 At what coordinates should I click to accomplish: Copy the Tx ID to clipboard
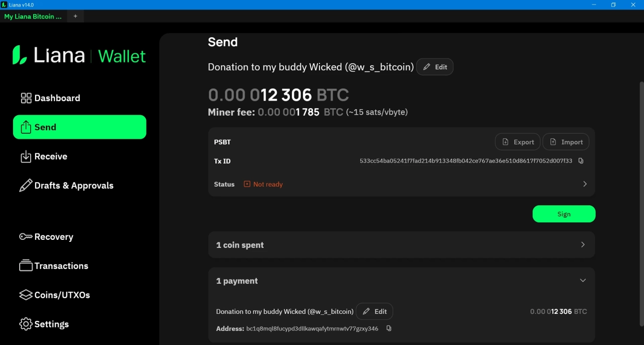click(581, 161)
